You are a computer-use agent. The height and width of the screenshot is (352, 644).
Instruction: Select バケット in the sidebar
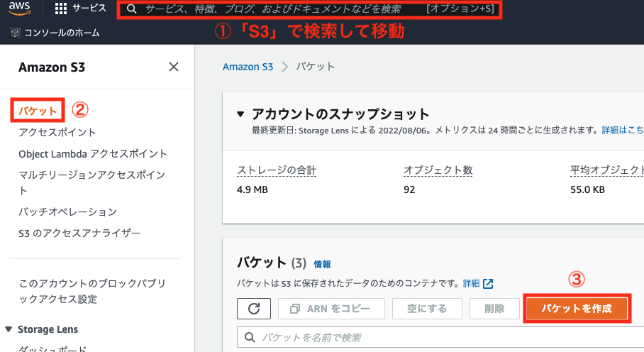pos(38,111)
